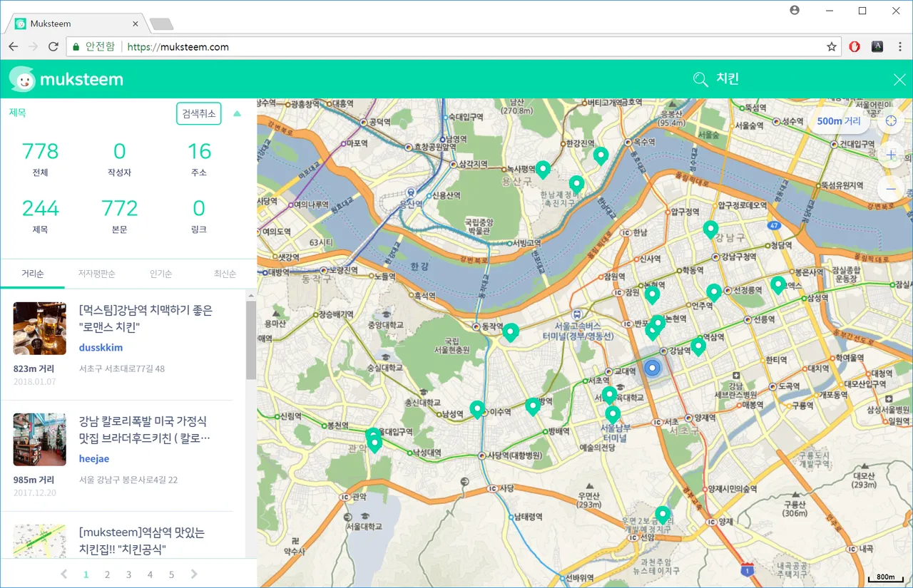The image size is (913, 588).
Task: Select the Muksteem browser tab
Action: coord(77,24)
